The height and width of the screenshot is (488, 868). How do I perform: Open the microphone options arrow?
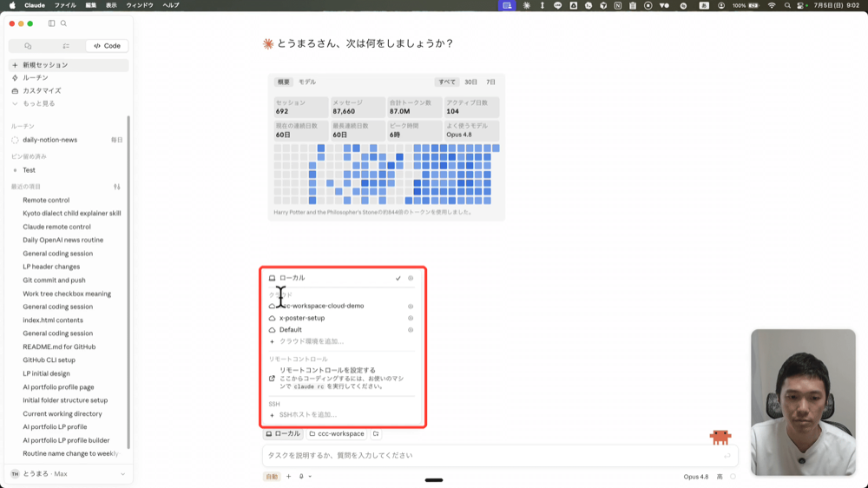pyautogui.click(x=310, y=477)
